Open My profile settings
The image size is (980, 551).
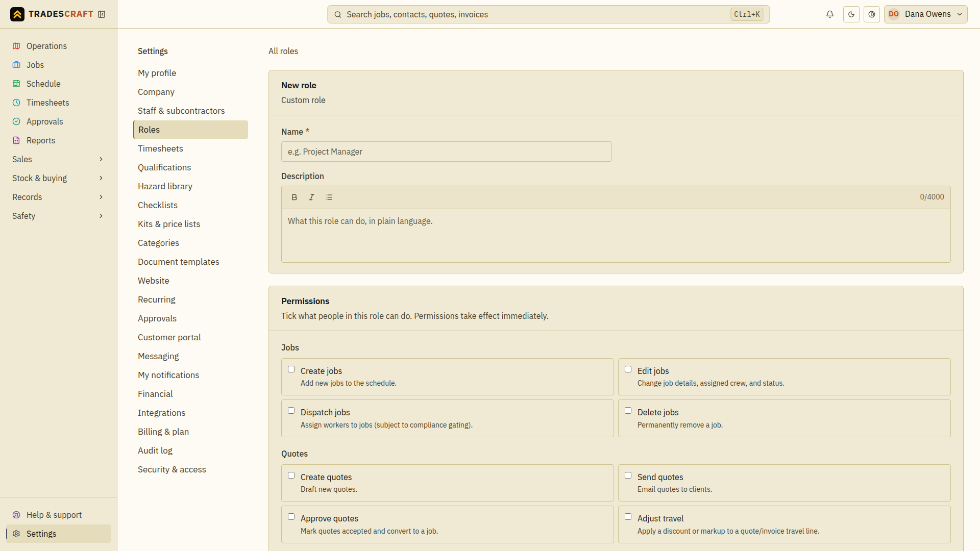click(190, 73)
